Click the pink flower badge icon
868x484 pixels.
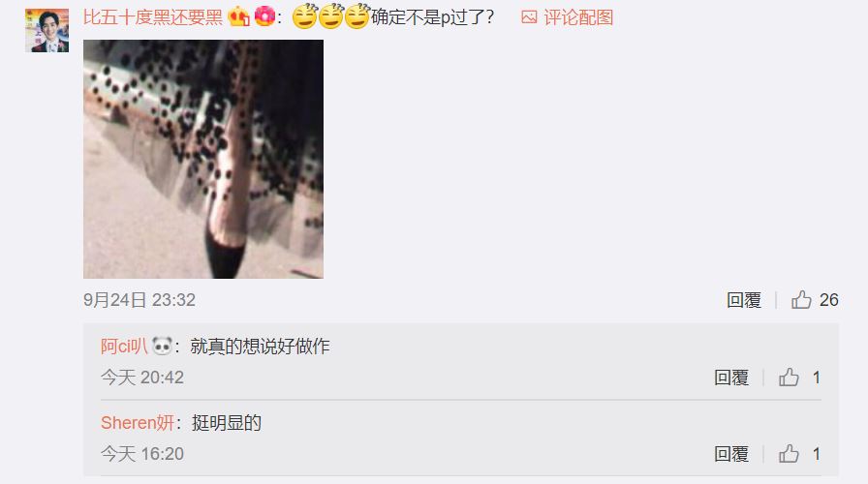[x=264, y=16]
